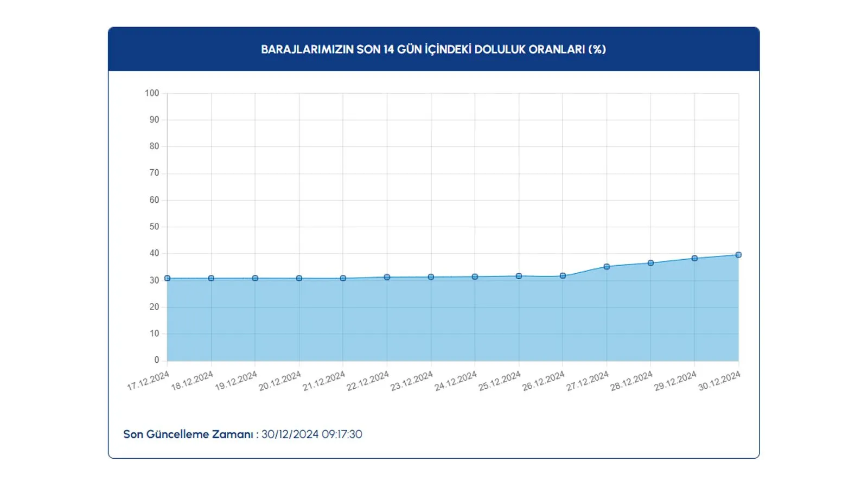Click the y-axis value 90
Screen dimensions: 868x488
[x=155, y=120]
